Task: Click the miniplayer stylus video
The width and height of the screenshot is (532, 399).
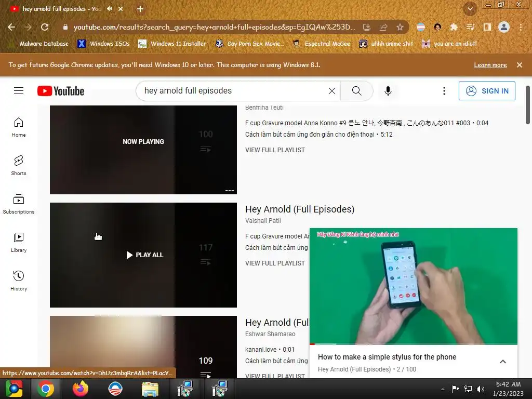Action: pyautogui.click(x=414, y=286)
